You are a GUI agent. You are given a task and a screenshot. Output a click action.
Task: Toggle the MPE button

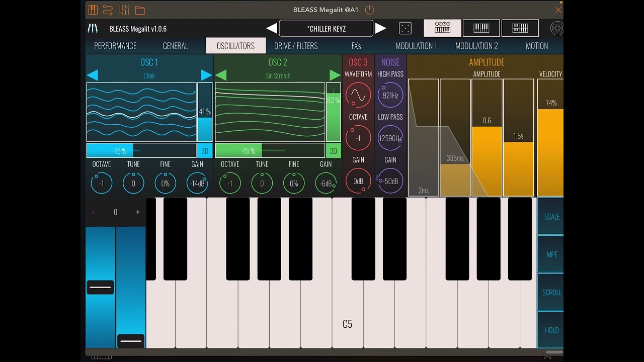(x=551, y=254)
